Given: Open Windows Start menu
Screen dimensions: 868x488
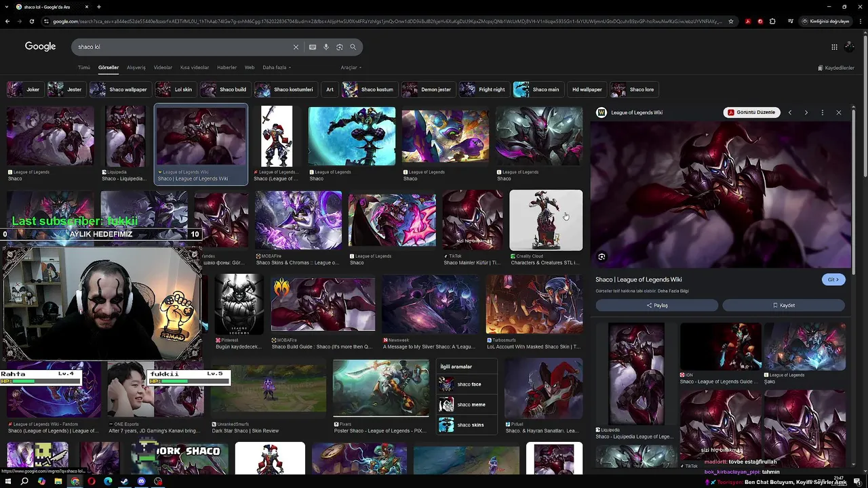Looking at the screenshot, I should [x=7, y=481].
